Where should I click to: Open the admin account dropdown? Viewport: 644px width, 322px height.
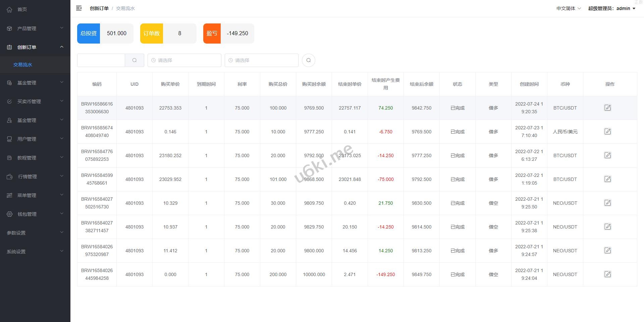click(611, 8)
